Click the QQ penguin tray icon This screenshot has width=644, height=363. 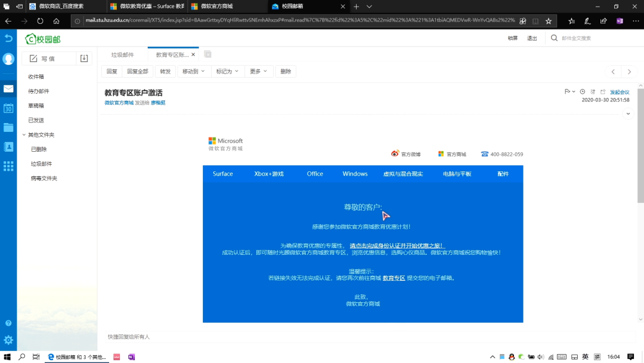click(x=512, y=357)
